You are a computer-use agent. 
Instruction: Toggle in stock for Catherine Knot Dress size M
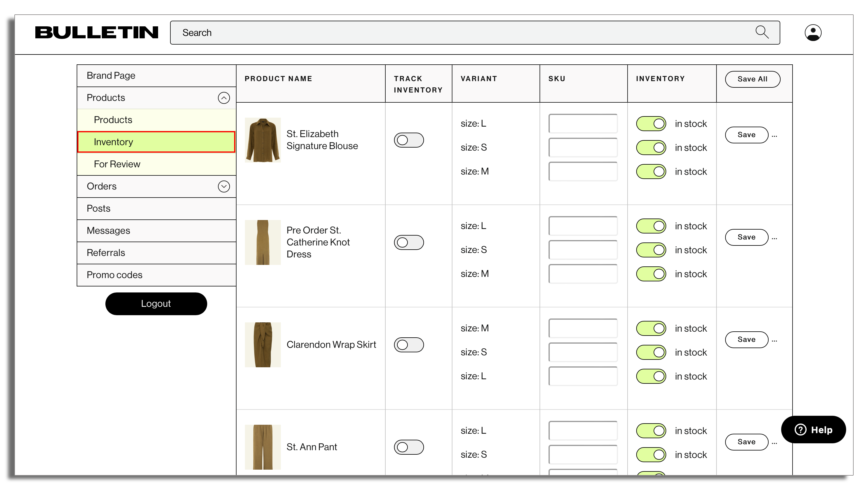point(651,274)
